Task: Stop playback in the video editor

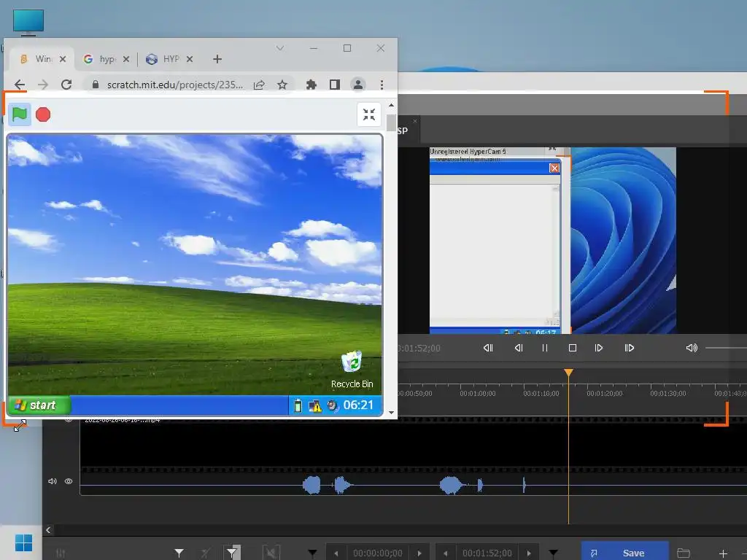Action: pyautogui.click(x=573, y=348)
